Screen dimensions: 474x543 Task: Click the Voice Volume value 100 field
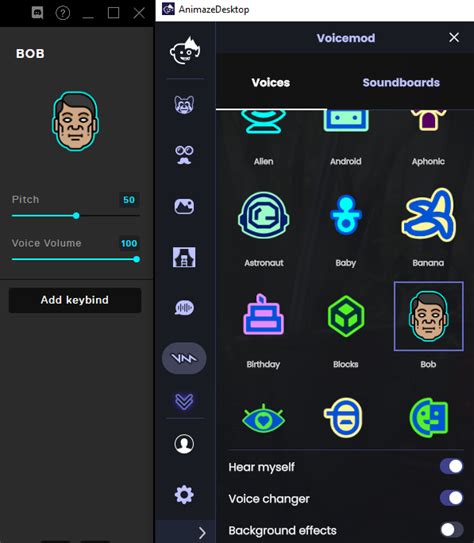pos(129,243)
